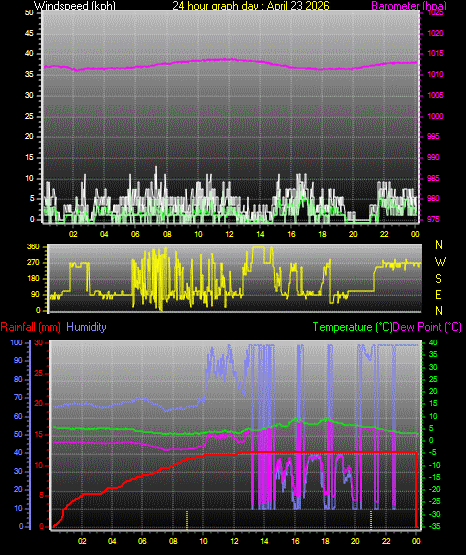Click temperature axis value -5
Viewport: 466px width, 555px height.
(x=433, y=453)
